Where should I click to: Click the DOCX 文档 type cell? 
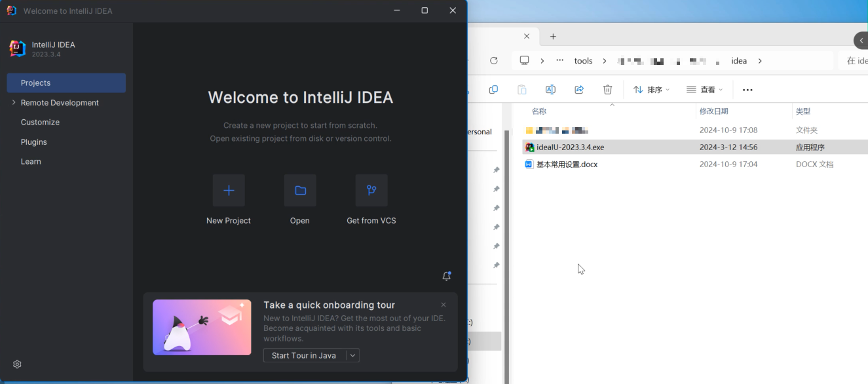point(815,164)
